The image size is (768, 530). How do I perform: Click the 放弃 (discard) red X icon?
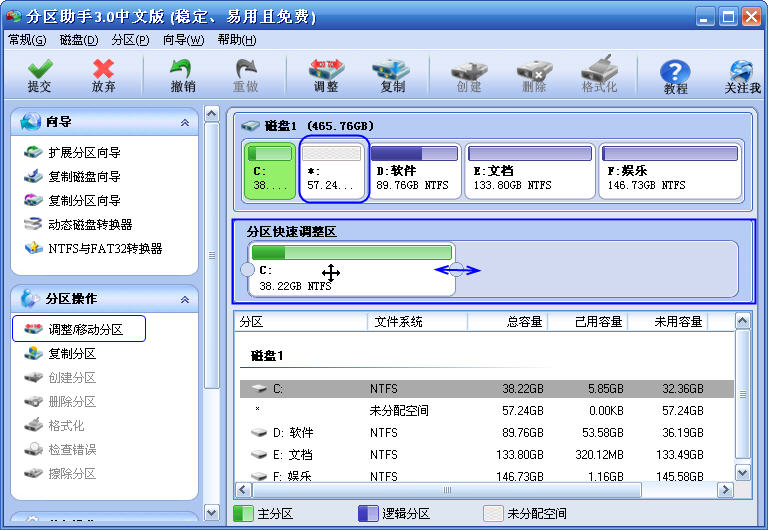click(103, 76)
